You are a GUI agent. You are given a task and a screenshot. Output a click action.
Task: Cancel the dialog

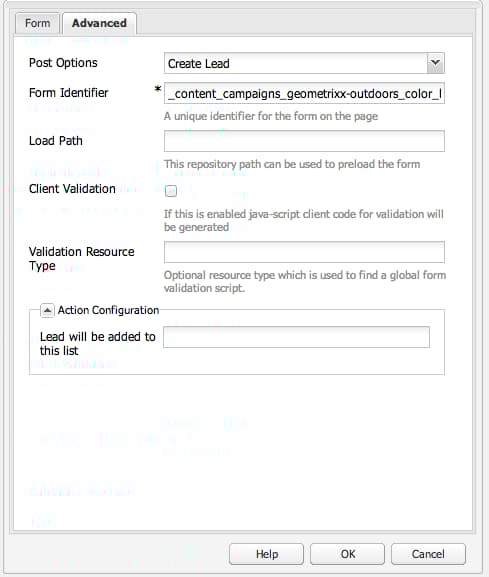click(x=428, y=554)
